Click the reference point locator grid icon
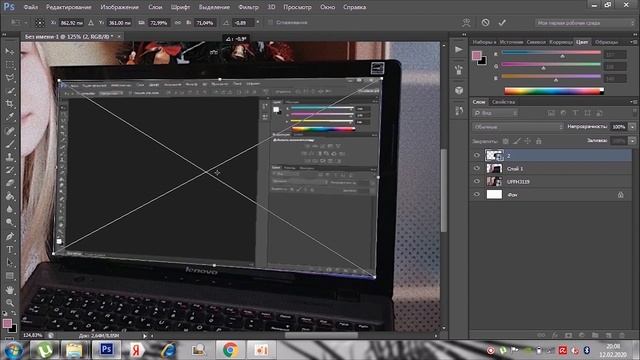Screen dimensions: 640x360 point(40,23)
